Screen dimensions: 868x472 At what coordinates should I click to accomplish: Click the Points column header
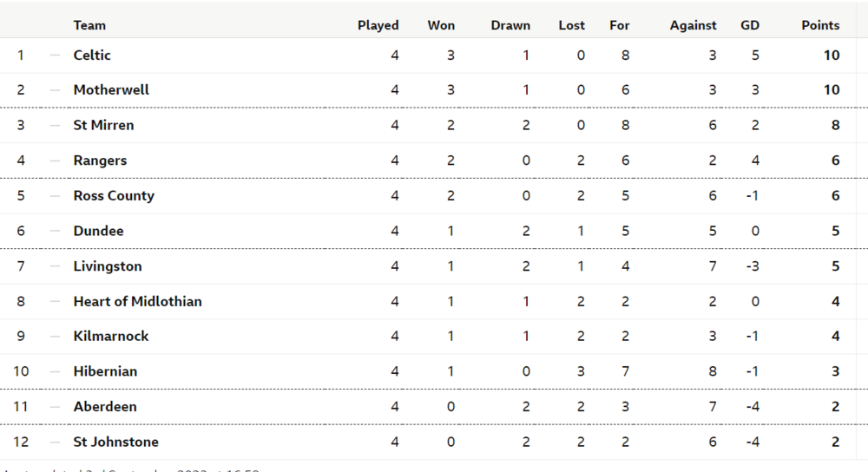point(820,25)
